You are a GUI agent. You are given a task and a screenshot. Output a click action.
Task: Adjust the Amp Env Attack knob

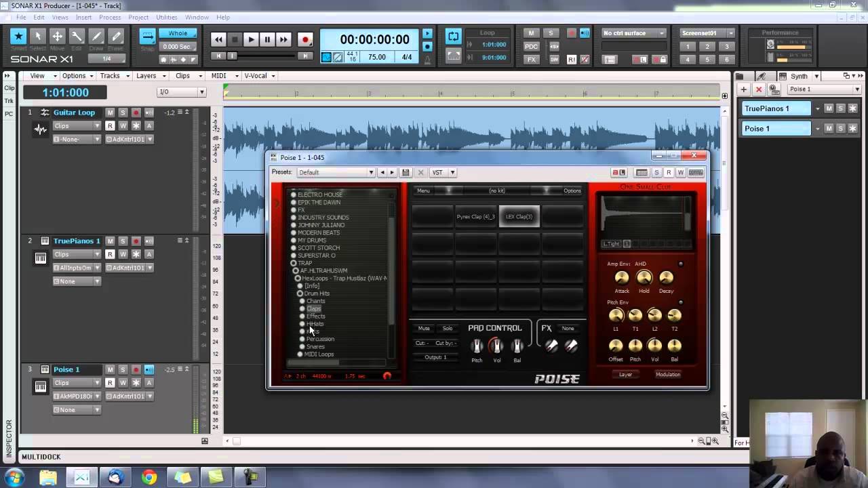(x=622, y=277)
